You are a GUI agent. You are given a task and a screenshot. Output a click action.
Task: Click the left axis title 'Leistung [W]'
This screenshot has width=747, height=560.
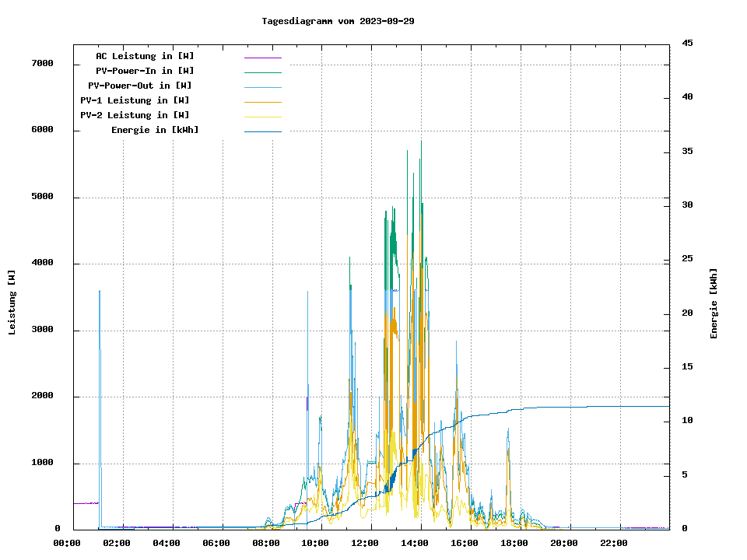point(12,302)
